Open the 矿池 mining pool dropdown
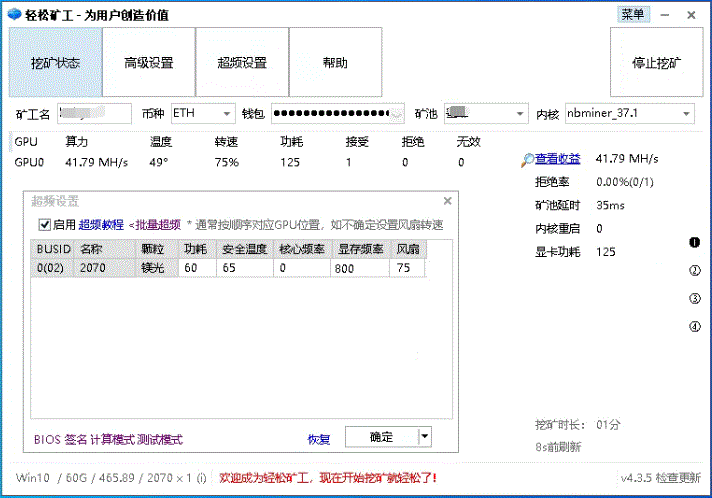 pos(520,114)
